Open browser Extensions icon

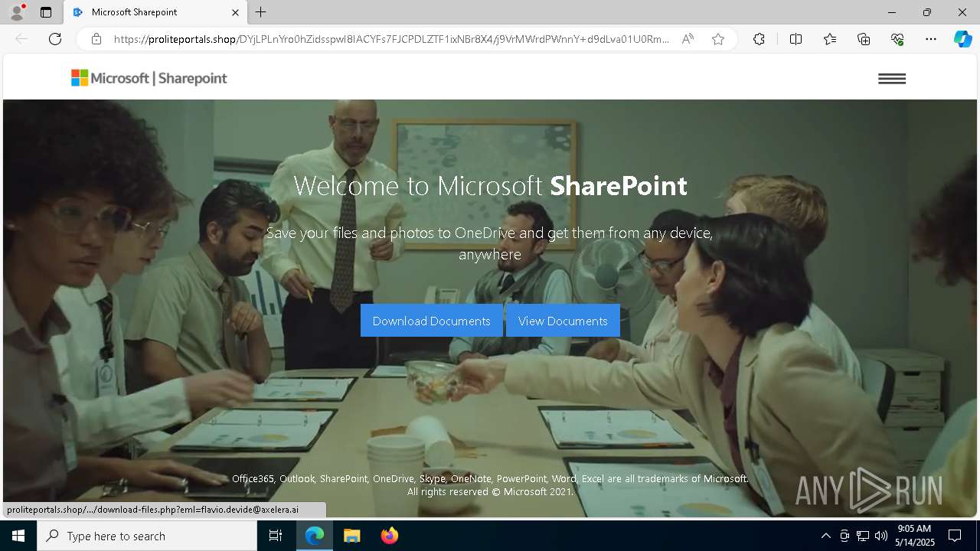coord(759,39)
